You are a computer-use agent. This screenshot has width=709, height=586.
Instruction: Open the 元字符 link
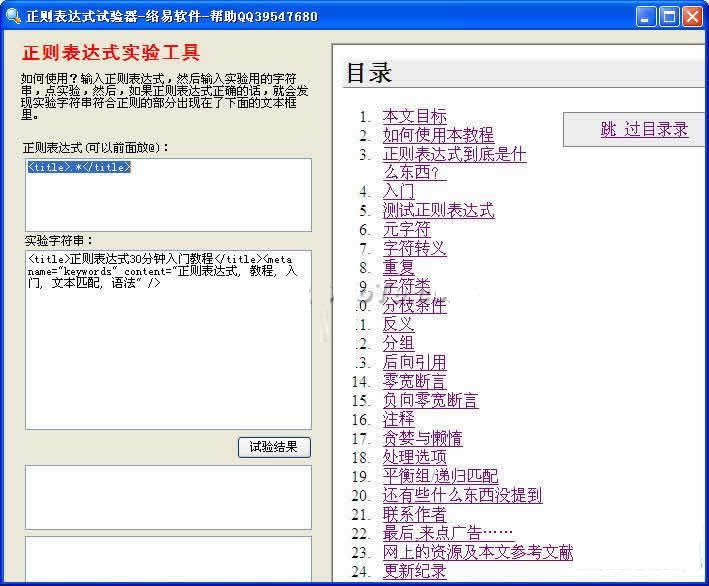406,229
